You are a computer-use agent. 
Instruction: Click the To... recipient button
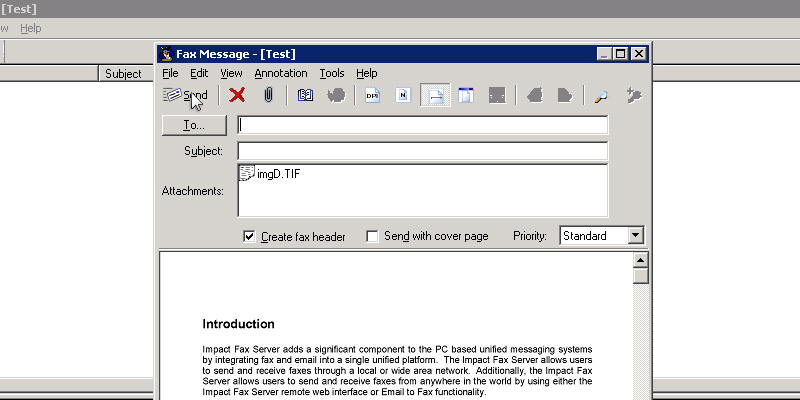coord(194,125)
